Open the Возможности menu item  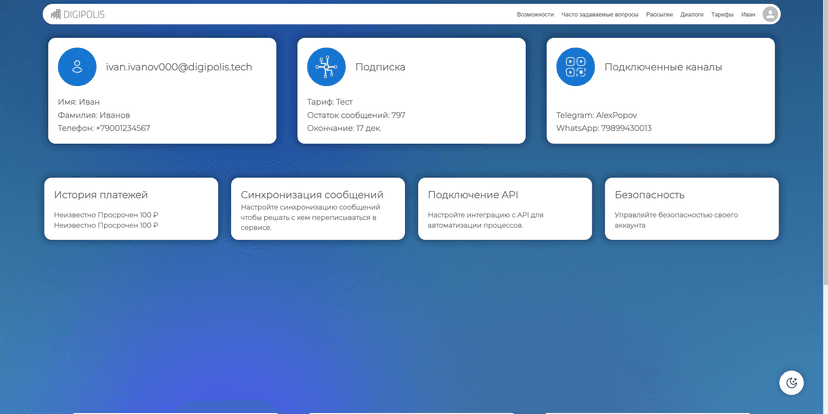click(x=535, y=15)
